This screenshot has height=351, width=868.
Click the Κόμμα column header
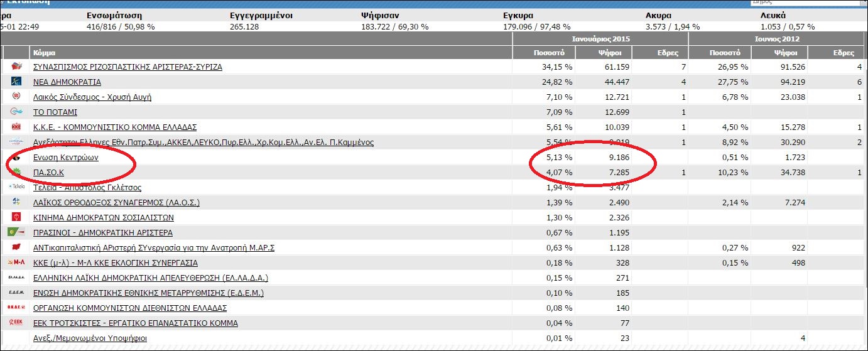(x=43, y=53)
